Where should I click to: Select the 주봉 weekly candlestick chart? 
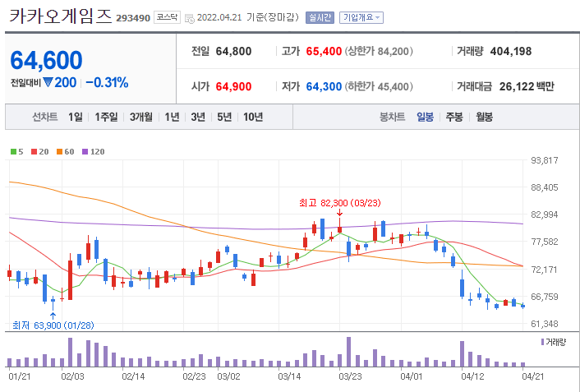(454, 117)
